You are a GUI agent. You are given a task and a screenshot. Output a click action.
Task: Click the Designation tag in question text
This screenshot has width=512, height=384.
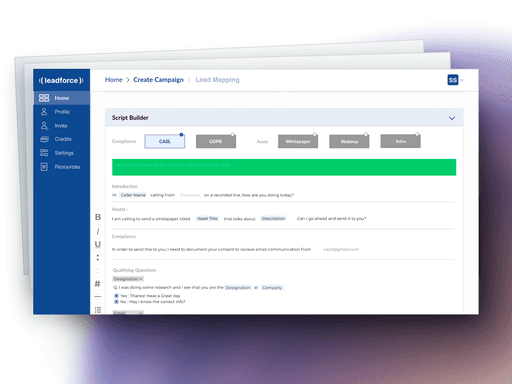[238, 288]
